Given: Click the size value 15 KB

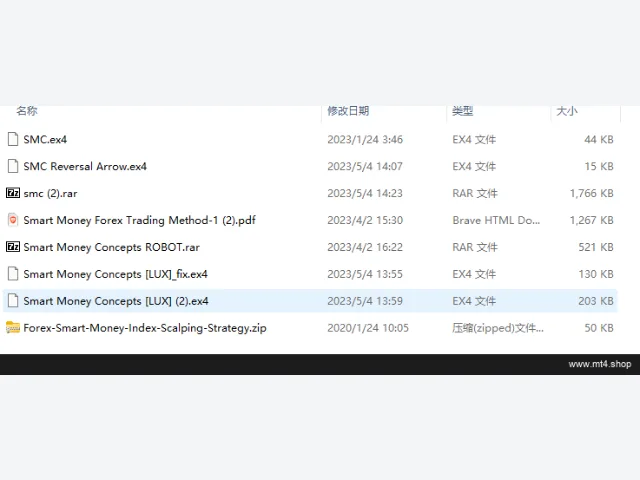Looking at the screenshot, I should (599, 167).
